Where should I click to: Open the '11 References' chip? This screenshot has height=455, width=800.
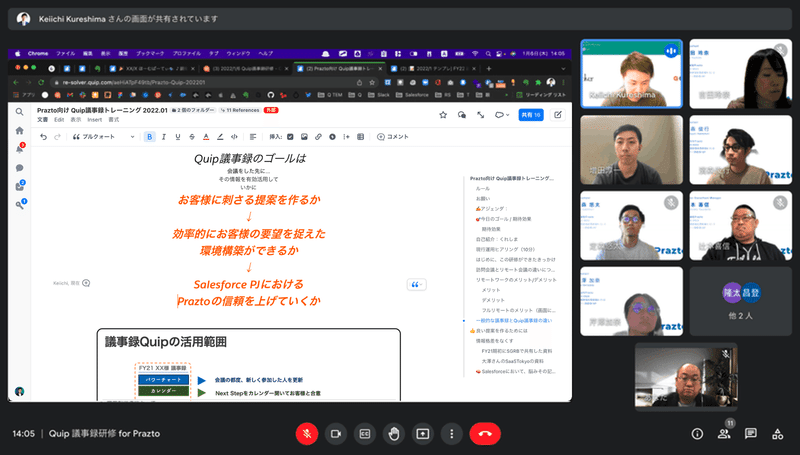pyautogui.click(x=240, y=110)
